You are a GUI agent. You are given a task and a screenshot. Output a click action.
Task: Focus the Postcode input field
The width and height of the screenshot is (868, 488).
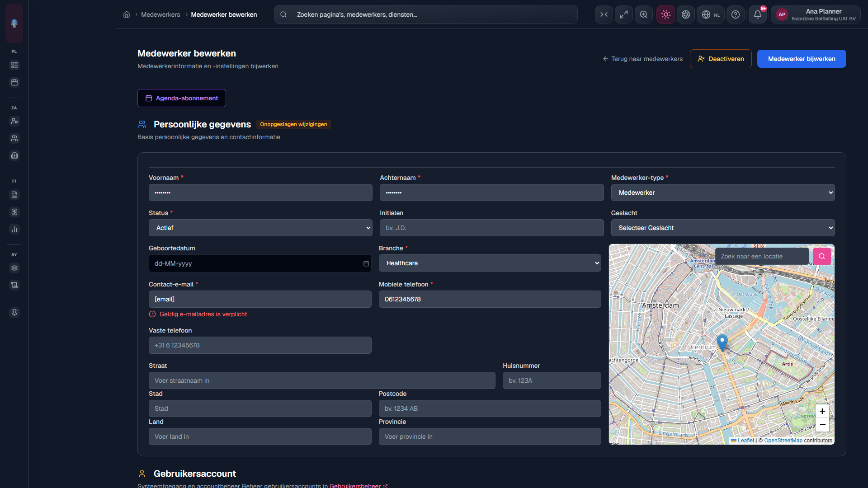[490, 408]
